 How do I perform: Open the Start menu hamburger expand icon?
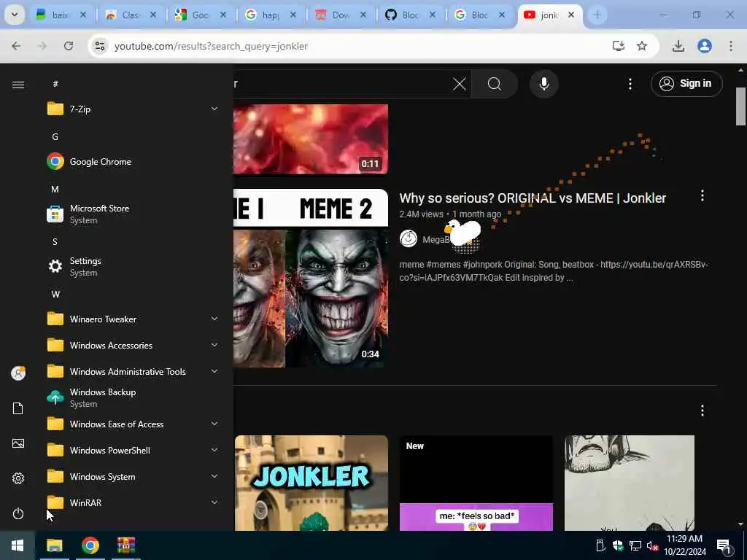(18, 85)
